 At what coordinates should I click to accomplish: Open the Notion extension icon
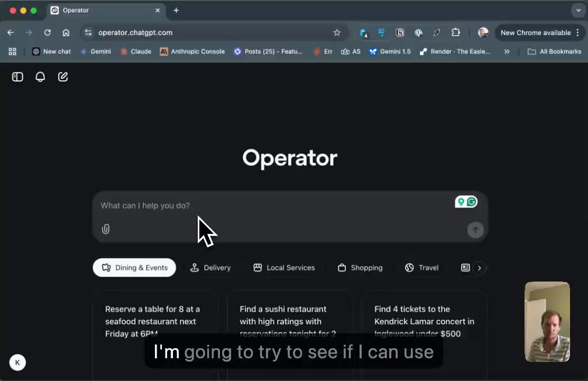400,33
